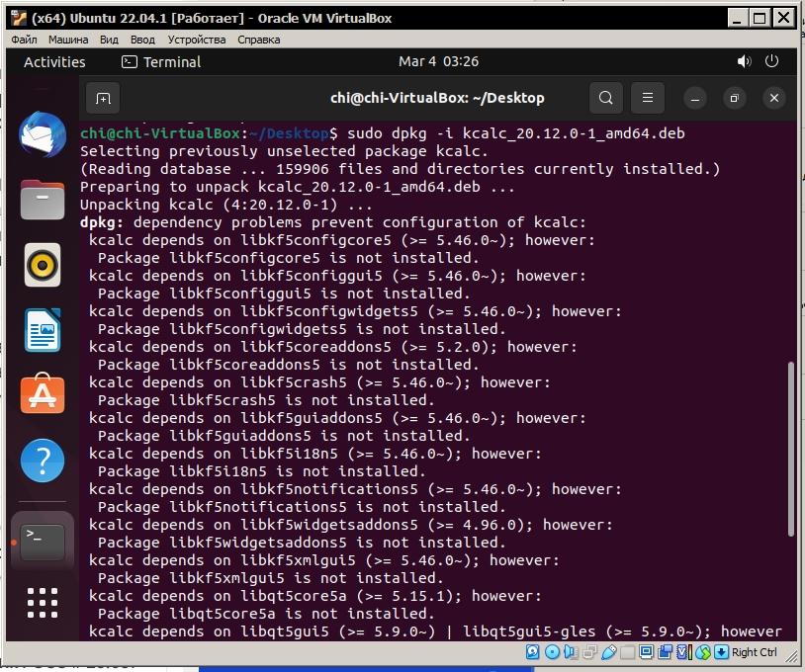Open the Terminal app menu in top bar
Screen dimensions: 805x672
(161, 62)
